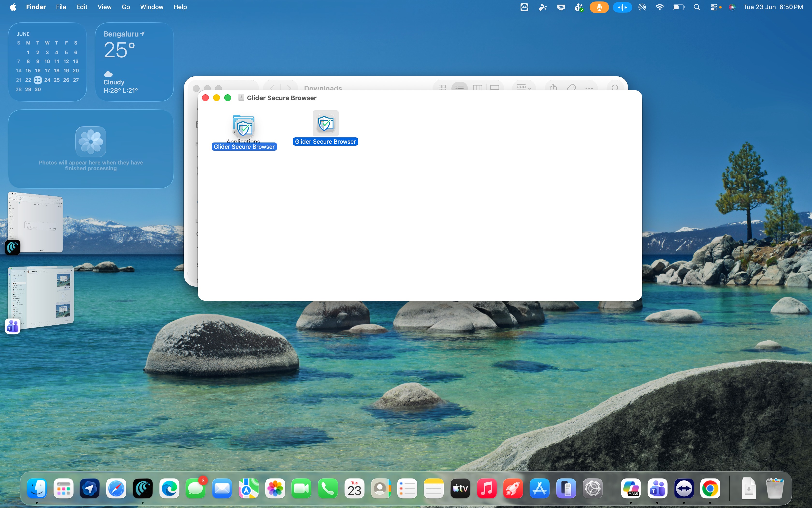Open the Edit menu
The height and width of the screenshot is (508, 812).
[81, 7]
